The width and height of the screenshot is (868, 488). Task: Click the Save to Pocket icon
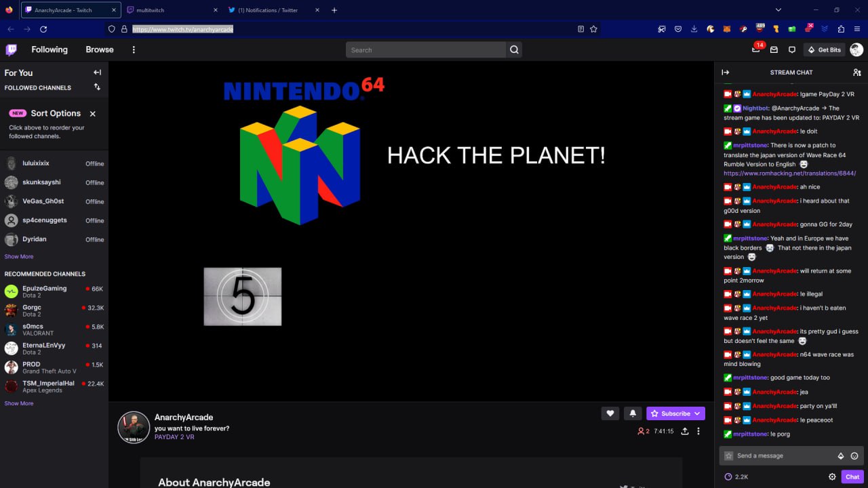tap(677, 29)
